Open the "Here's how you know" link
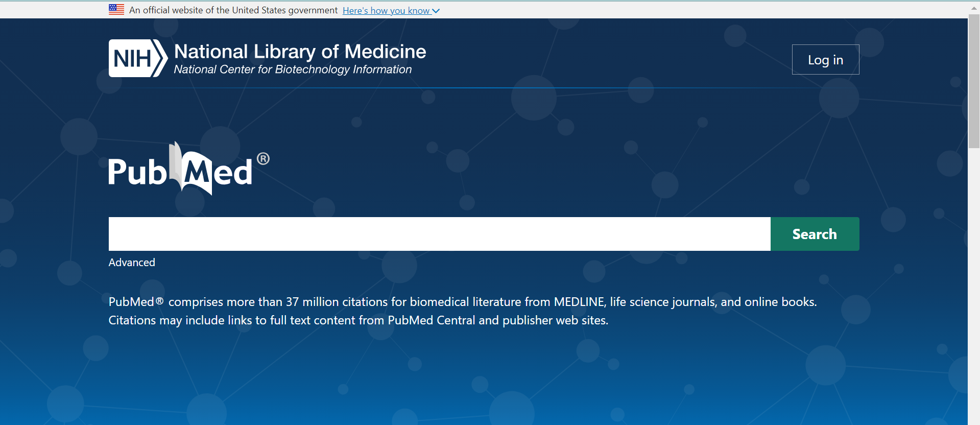 tap(386, 11)
